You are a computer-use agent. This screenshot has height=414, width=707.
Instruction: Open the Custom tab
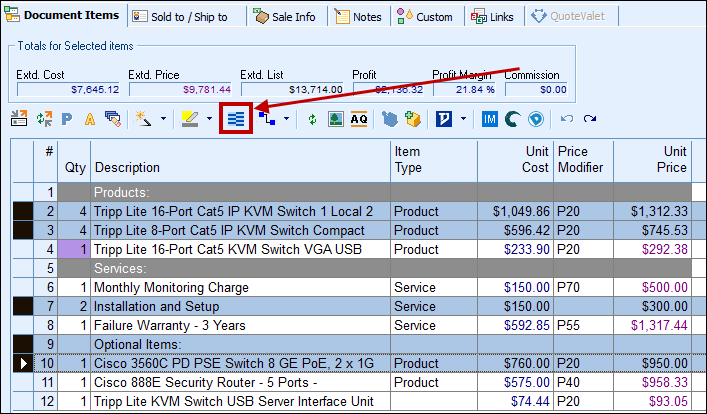click(427, 17)
